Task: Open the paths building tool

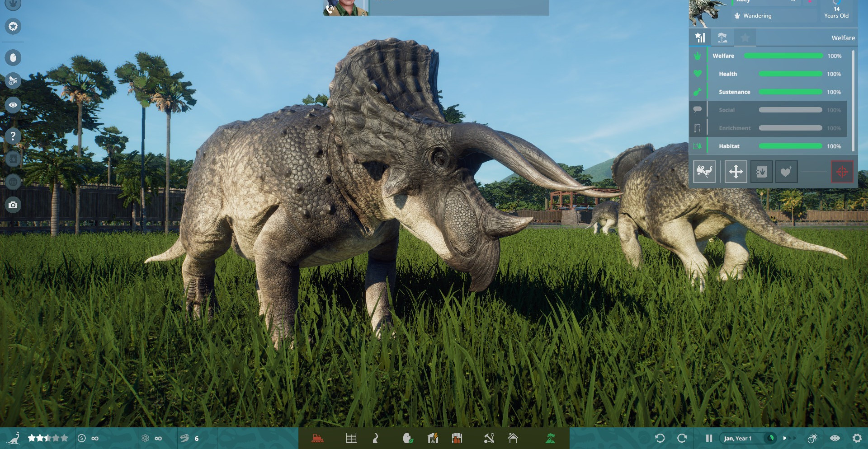Action: tap(375, 438)
